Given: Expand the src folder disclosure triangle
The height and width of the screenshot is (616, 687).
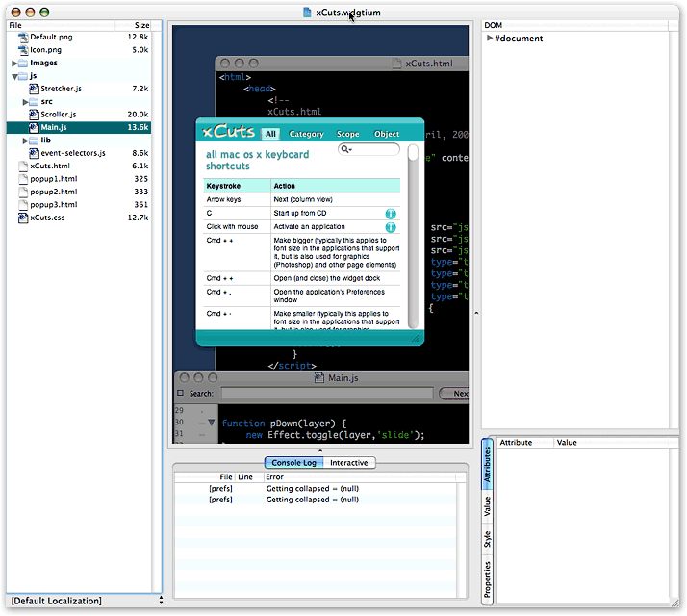Looking at the screenshot, I should (25, 102).
